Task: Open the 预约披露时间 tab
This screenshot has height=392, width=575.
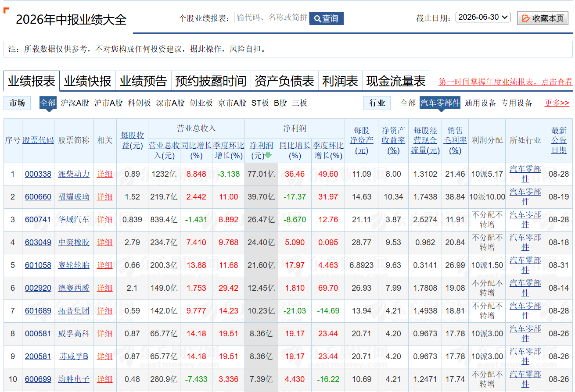Action: pos(211,81)
